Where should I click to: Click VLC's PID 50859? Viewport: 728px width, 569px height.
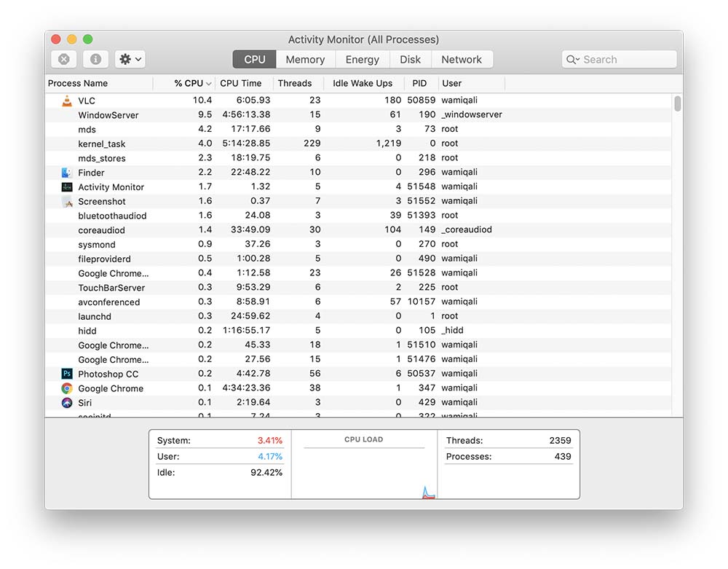421,101
